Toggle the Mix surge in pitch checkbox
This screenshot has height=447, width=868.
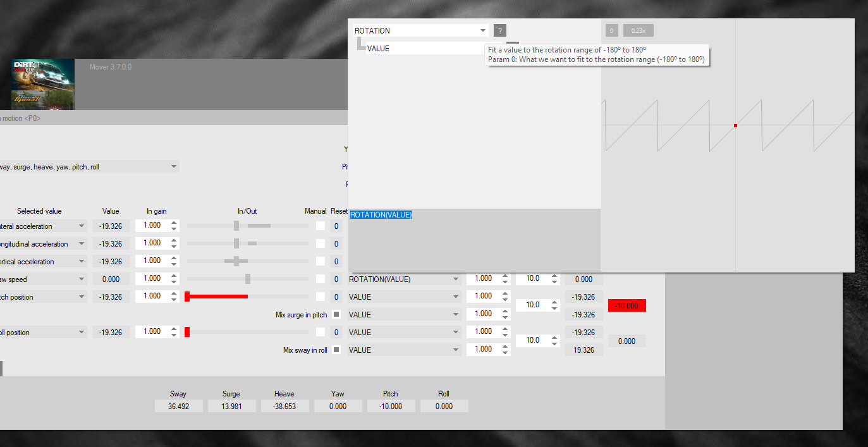point(336,315)
